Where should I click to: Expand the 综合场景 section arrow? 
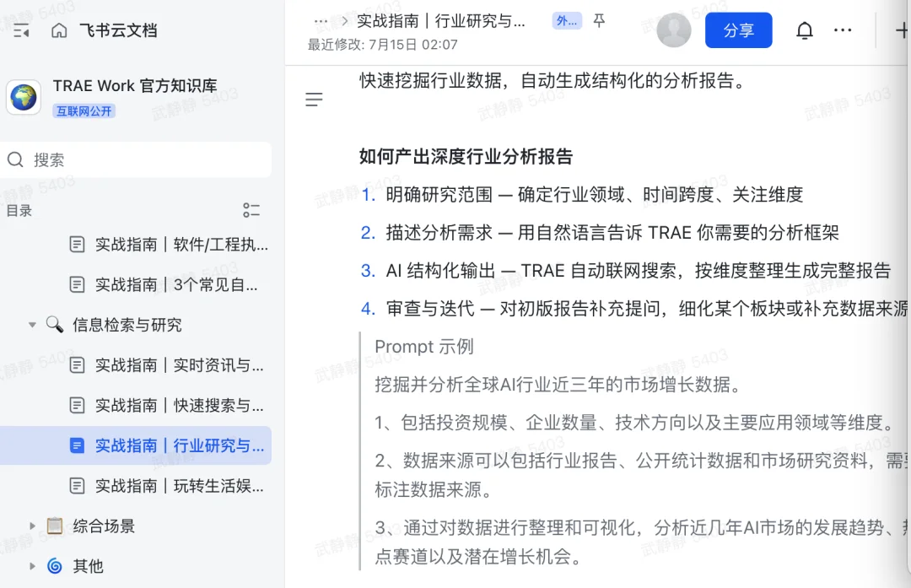coord(33,526)
